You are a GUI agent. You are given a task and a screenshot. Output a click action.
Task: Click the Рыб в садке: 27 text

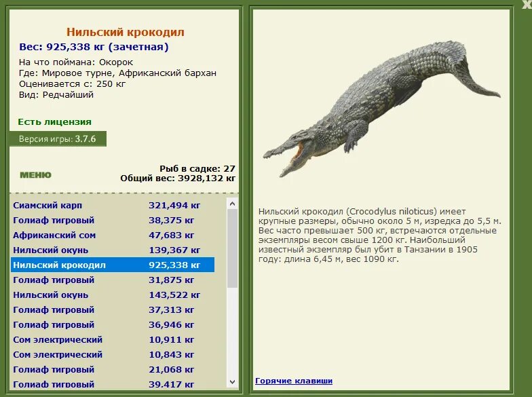pos(197,168)
